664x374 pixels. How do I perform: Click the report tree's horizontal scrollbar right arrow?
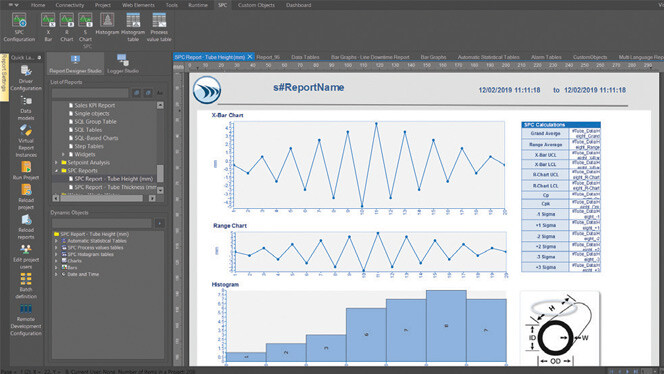coord(152,198)
